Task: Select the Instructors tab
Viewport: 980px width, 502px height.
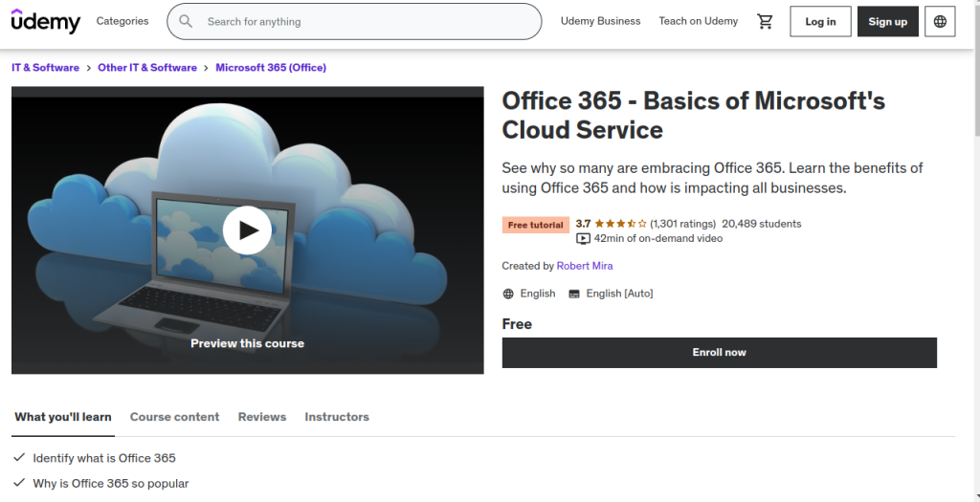Action: pos(337,417)
